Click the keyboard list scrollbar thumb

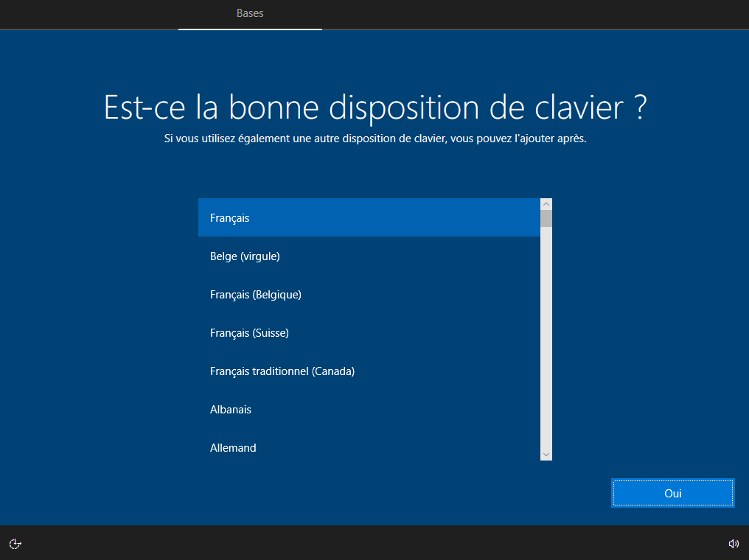coord(546,218)
